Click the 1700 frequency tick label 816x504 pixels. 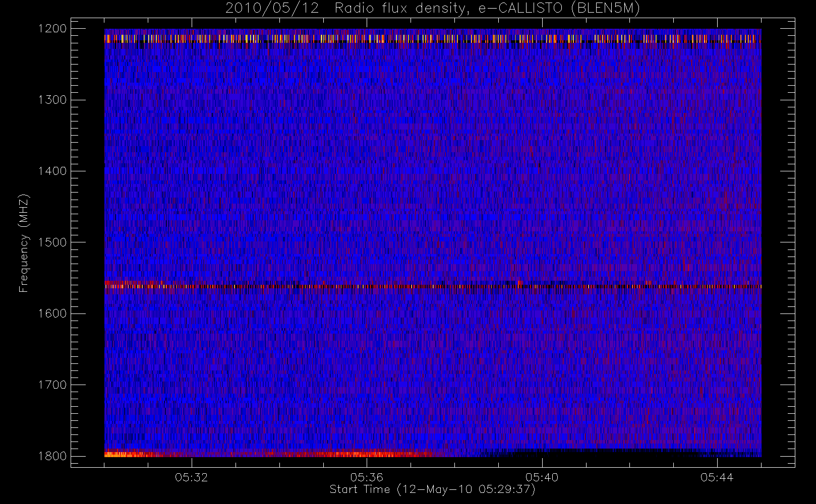pyautogui.click(x=52, y=385)
